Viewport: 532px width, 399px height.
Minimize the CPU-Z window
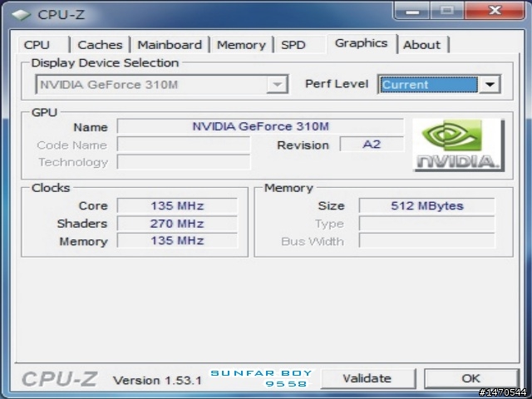point(412,11)
